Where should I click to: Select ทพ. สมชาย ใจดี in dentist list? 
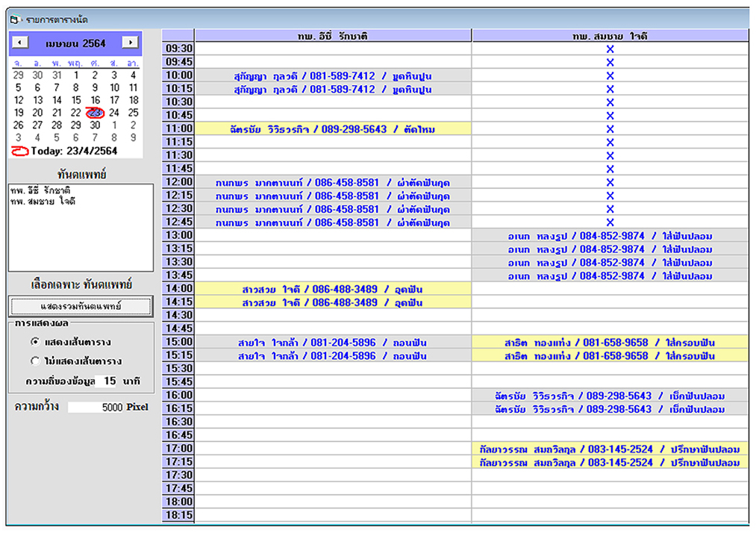[43, 201]
